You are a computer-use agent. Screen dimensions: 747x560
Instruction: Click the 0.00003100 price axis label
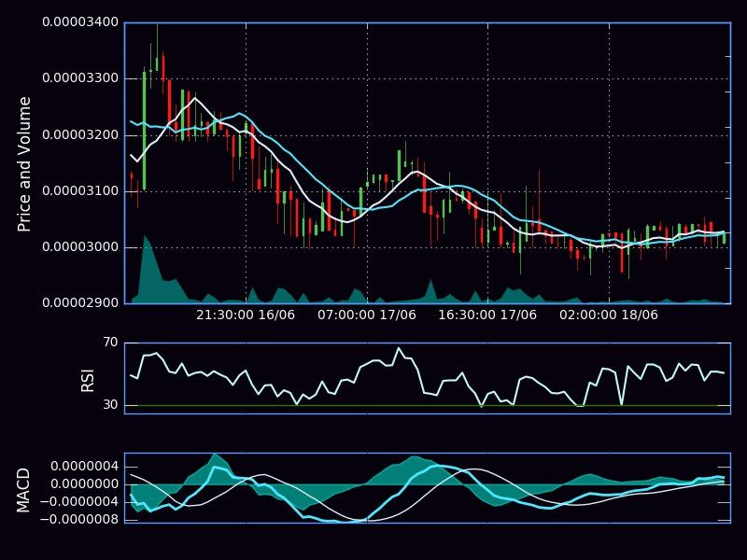pos(80,191)
